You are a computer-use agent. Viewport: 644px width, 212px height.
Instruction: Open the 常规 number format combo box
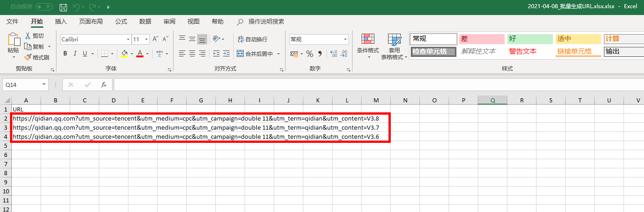(x=319, y=40)
